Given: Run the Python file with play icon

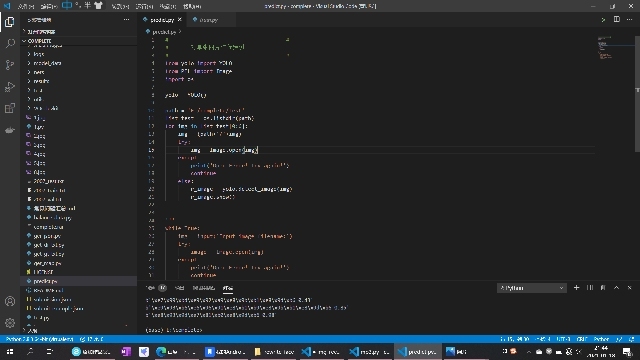Looking at the screenshot, I should pos(603,20).
